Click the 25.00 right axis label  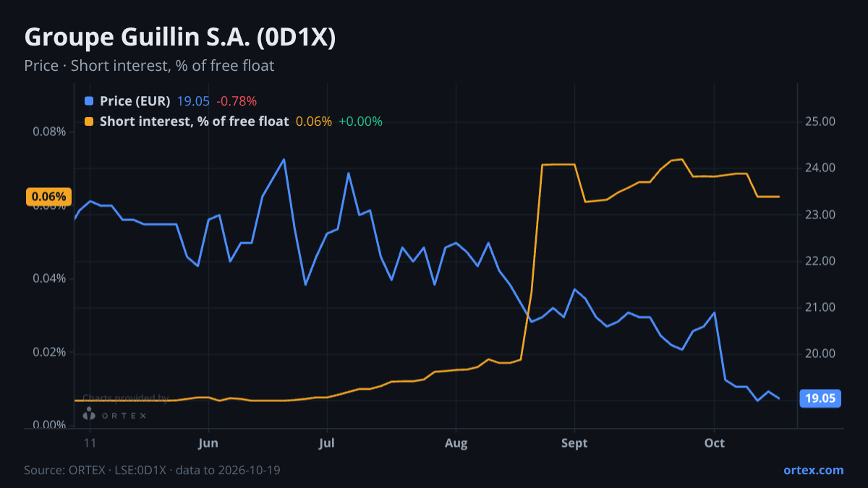click(820, 121)
